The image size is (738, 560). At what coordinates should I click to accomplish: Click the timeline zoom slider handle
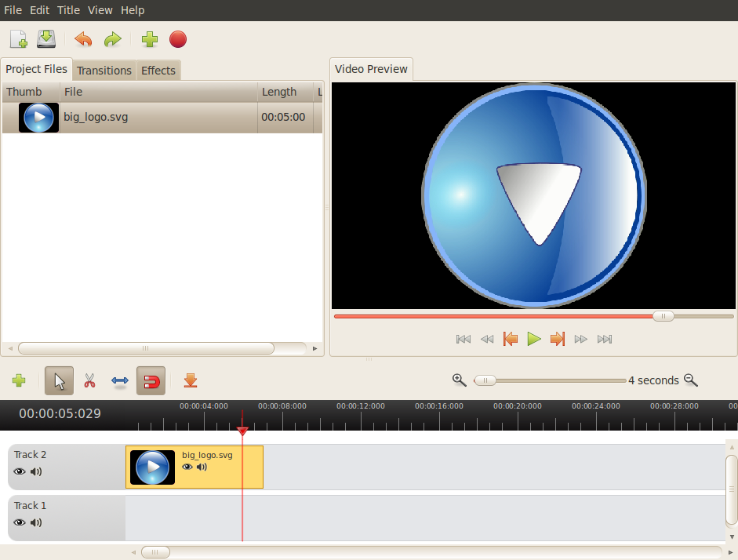pyautogui.click(x=485, y=380)
